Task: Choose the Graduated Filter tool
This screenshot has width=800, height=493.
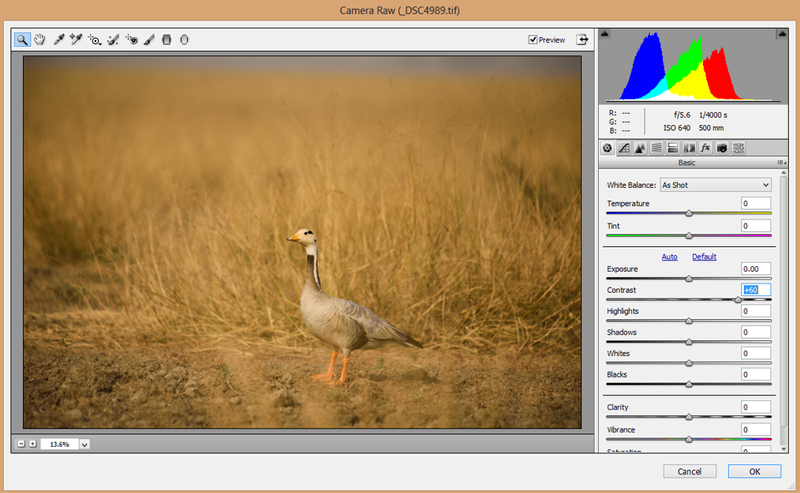Action: click(x=166, y=40)
